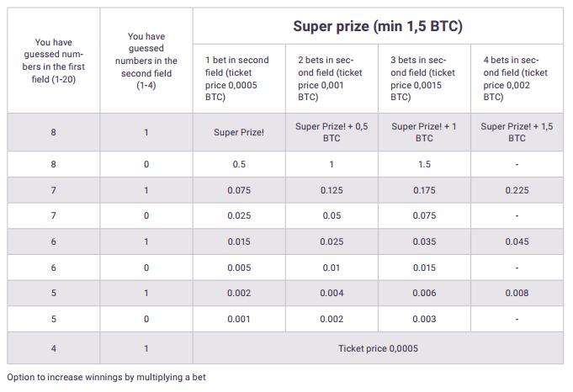Select the 0.125 prize cell
573x392 pixels.
(332, 190)
